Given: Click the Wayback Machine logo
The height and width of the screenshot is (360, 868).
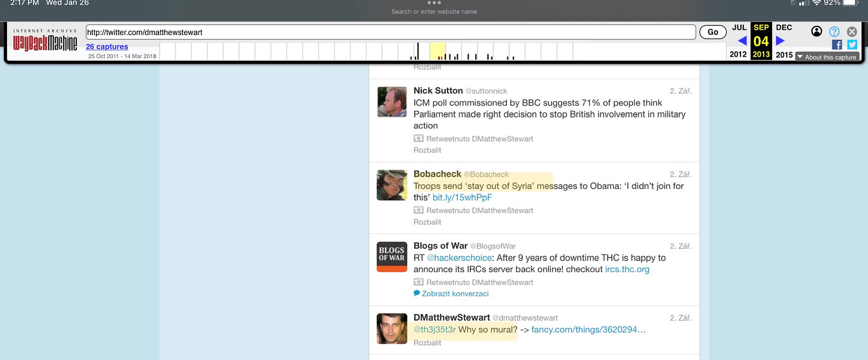Looking at the screenshot, I should [x=45, y=40].
